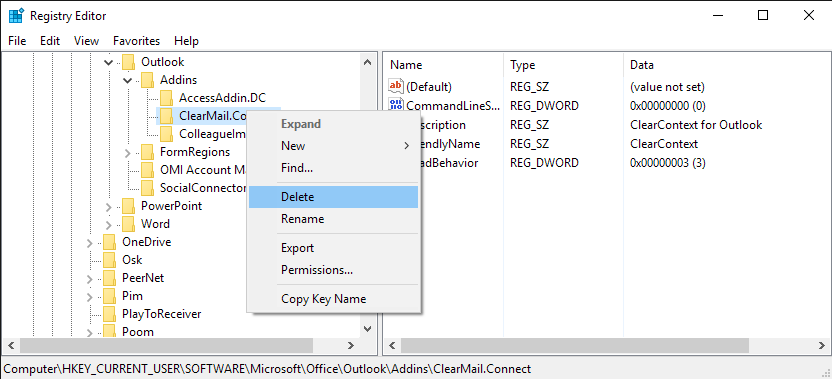832x379 pixels.
Task: Click the (Default) string value icon
Action: pyautogui.click(x=396, y=86)
